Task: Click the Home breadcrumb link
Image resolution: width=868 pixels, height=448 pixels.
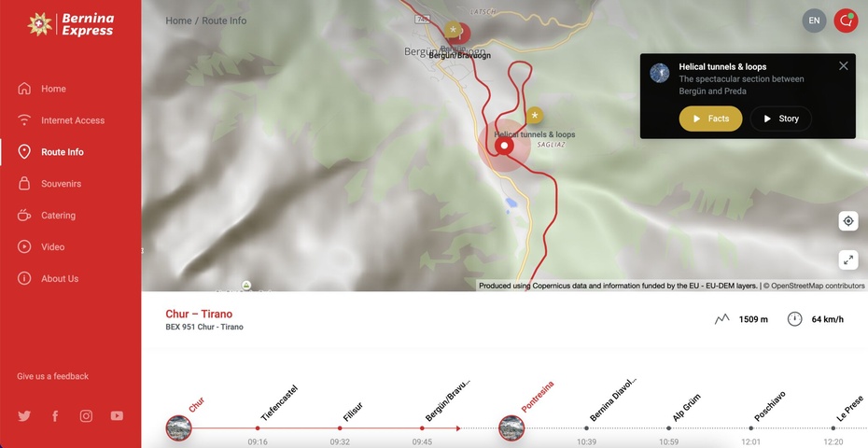Action: click(x=178, y=21)
